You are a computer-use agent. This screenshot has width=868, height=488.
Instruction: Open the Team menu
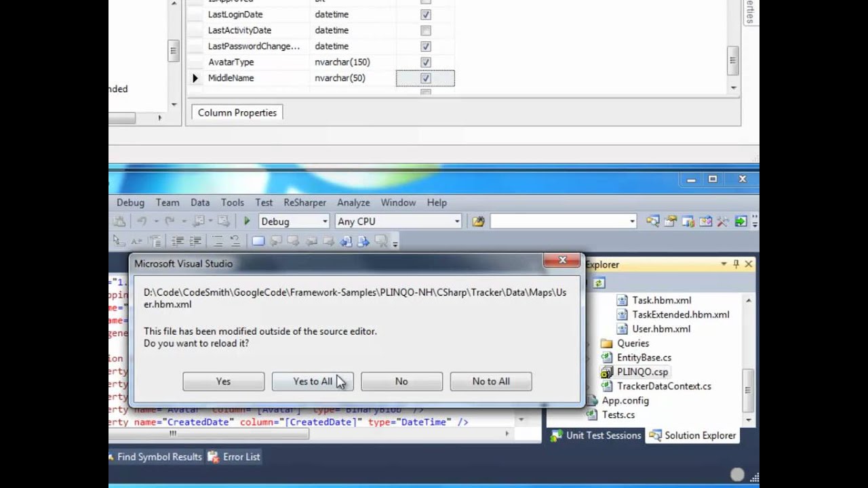[167, 203]
